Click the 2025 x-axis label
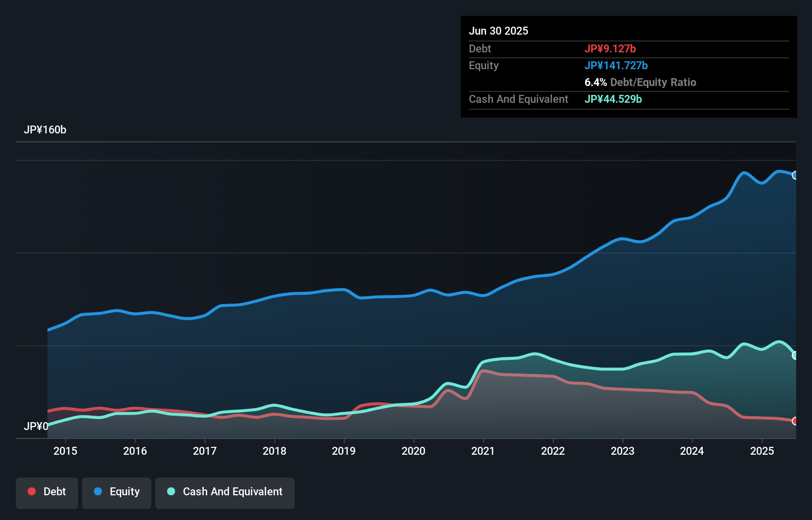Screen dimensions: 812x520 click(762, 451)
